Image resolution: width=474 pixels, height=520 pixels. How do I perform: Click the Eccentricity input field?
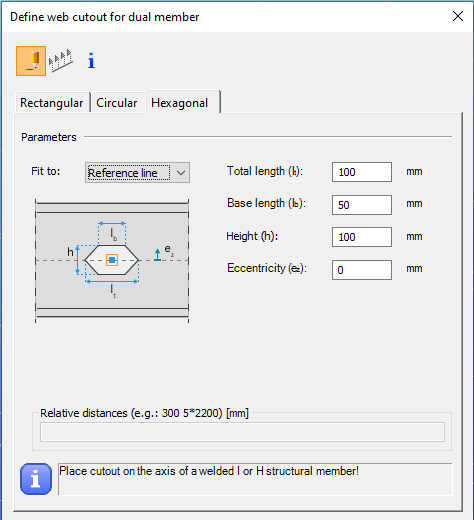[x=362, y=270]
